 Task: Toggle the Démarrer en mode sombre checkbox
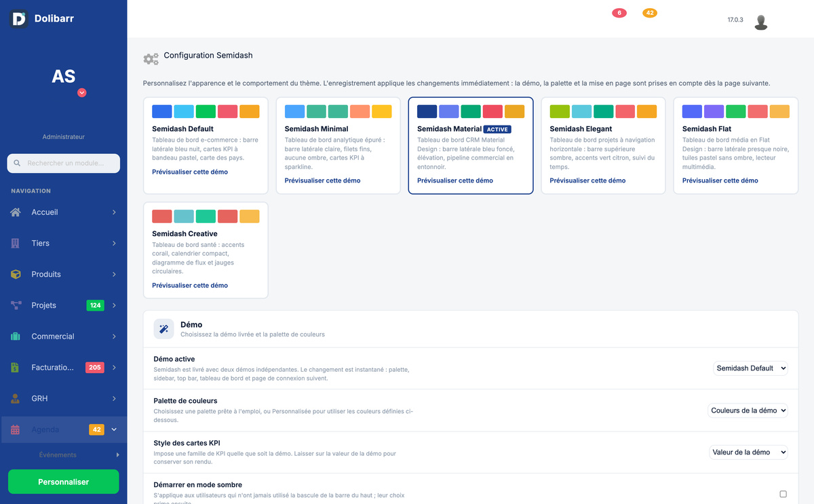(x=783, y=494)
